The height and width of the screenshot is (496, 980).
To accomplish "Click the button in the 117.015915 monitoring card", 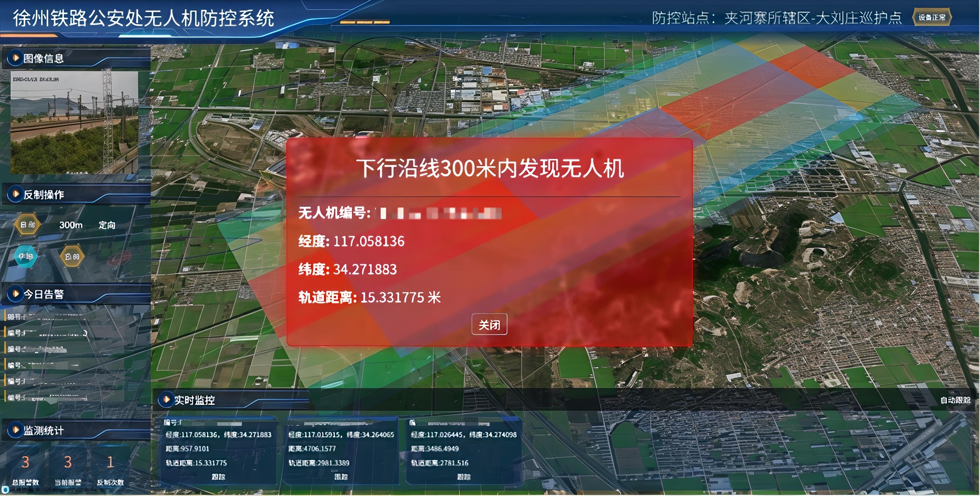I will [341, 477].
